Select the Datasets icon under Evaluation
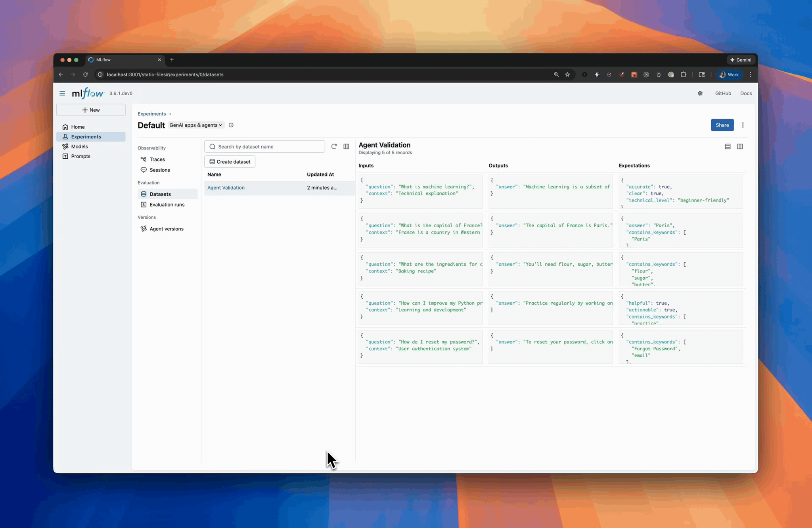Viewport: 812px width, 528px height. pos(144,194)
